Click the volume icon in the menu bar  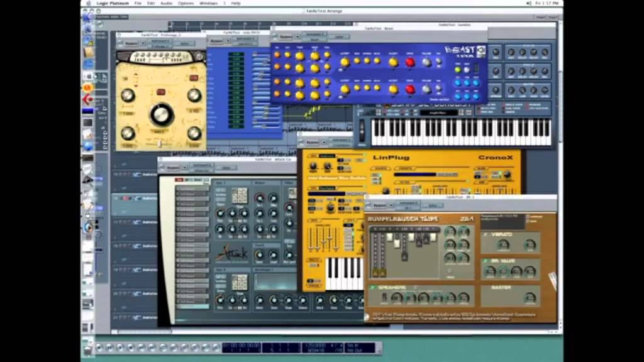coord(528,3)
